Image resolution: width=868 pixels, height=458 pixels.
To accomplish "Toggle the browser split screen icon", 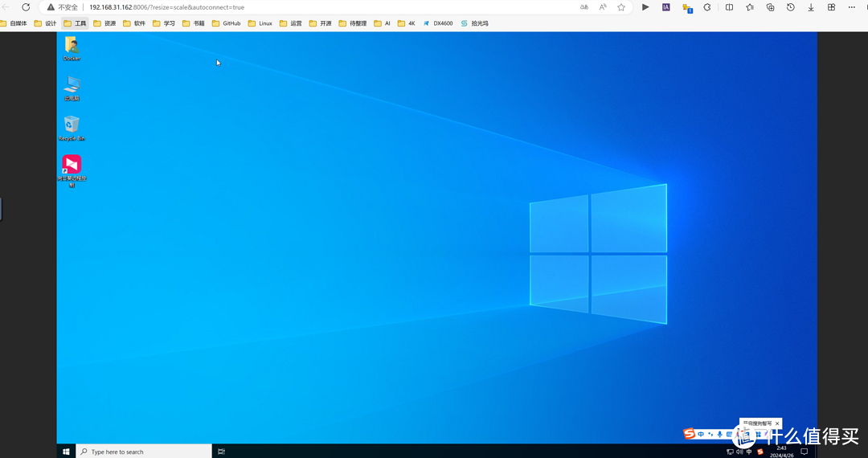I will tap(729, 7).
